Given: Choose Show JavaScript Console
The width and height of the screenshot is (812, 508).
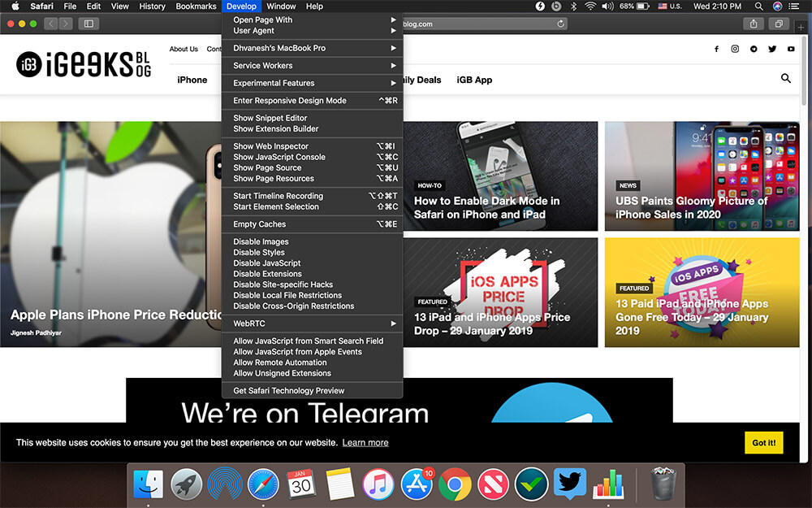Looking at the screenshot, I should pyautogui.click(x=313, y=157).
